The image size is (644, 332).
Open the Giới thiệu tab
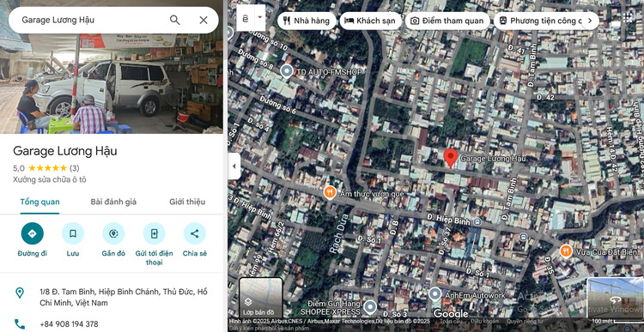(187, 202)
